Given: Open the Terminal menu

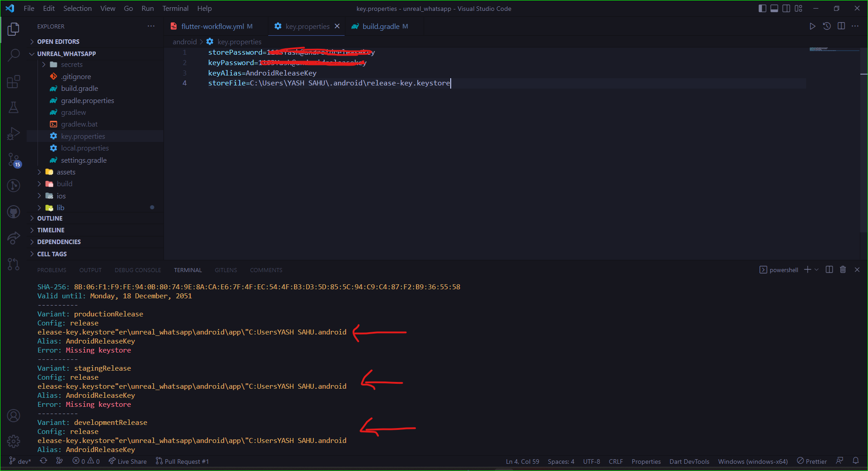Looking at the screenshot, I should click(175, 9).
